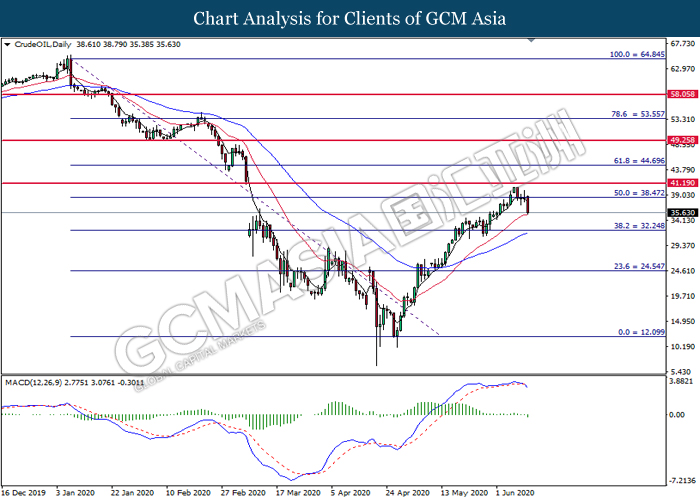
Task: Select the CrudeOIL,Daily symbol label
Action: click(x=42, y=45)
